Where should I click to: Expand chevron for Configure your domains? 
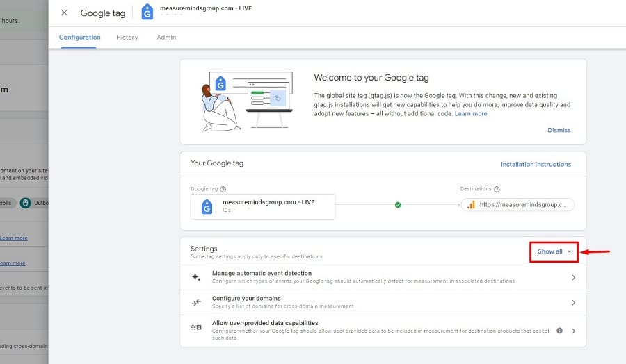pyautogui.click(x=573, y=303)
